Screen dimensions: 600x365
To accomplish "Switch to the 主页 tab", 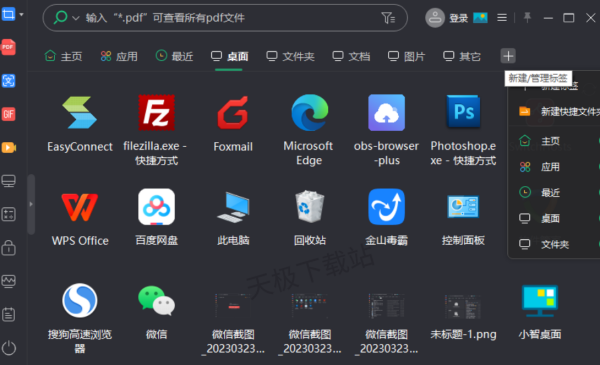I will click(x=63, y=56).
